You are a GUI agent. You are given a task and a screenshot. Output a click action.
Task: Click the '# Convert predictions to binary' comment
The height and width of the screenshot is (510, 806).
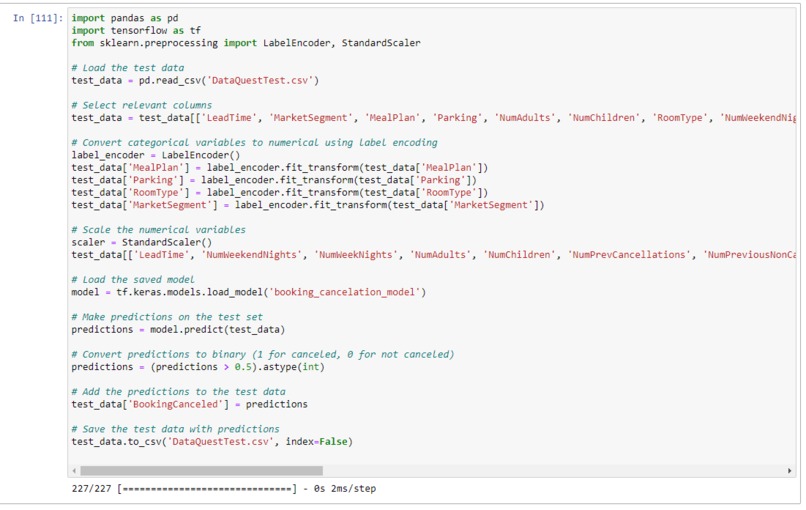click(x=263, y=354)
